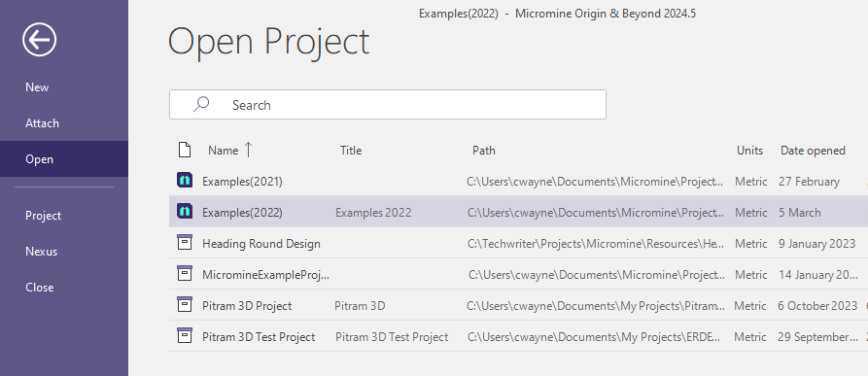
Task: Click the Pitram 3D Project archive icon
Action: point(185,304)
